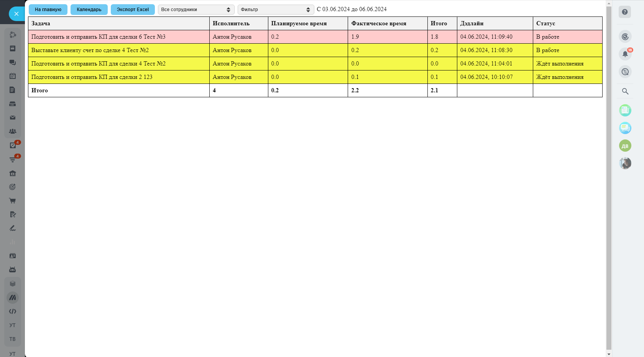
Task: Click the scrollbar up arrow
Action: (x=609, y=3)
